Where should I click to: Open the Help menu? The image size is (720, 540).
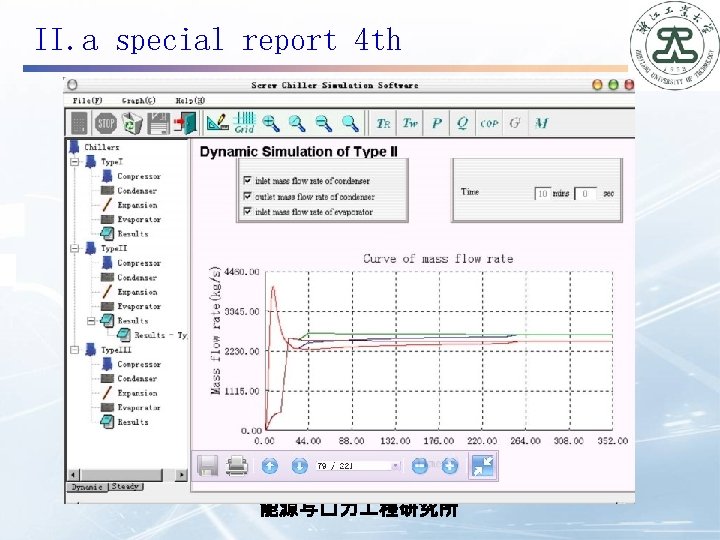[190, 100]
